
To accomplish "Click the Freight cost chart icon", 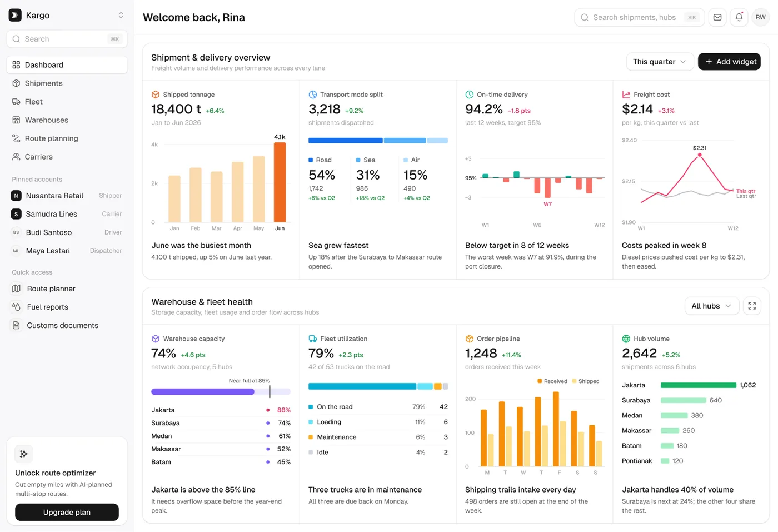I will (x=626, y=95).
